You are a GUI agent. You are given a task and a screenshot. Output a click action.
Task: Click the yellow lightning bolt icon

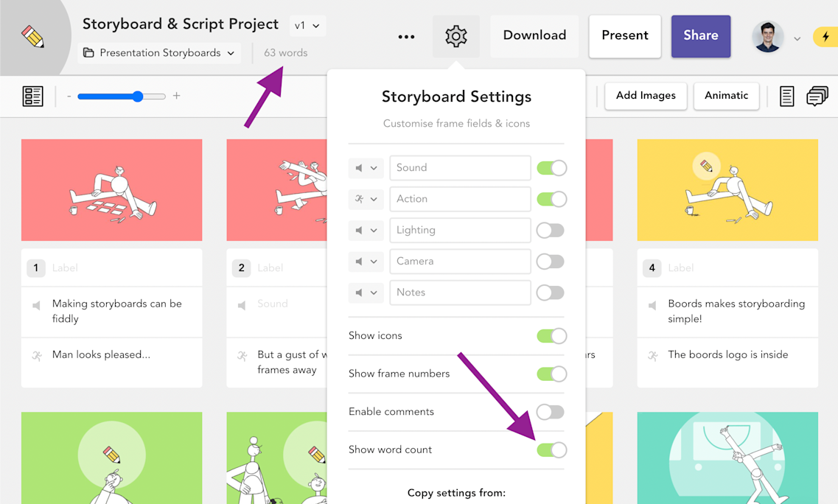coord(825,37)
